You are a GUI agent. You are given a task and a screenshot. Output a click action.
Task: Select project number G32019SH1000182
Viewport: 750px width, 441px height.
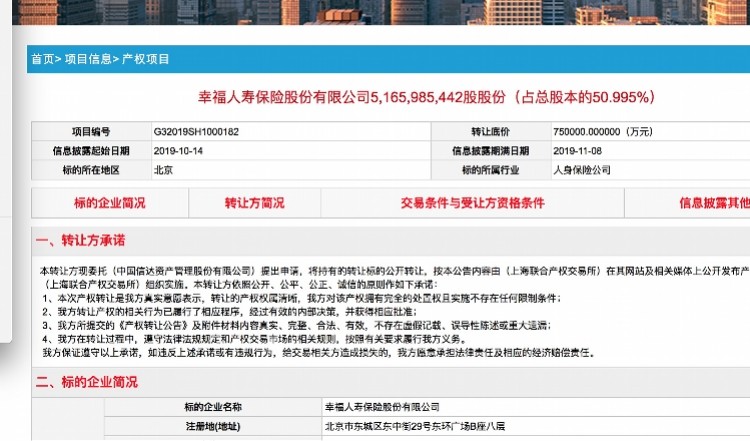pyautogui.click(x=196, y=132)
